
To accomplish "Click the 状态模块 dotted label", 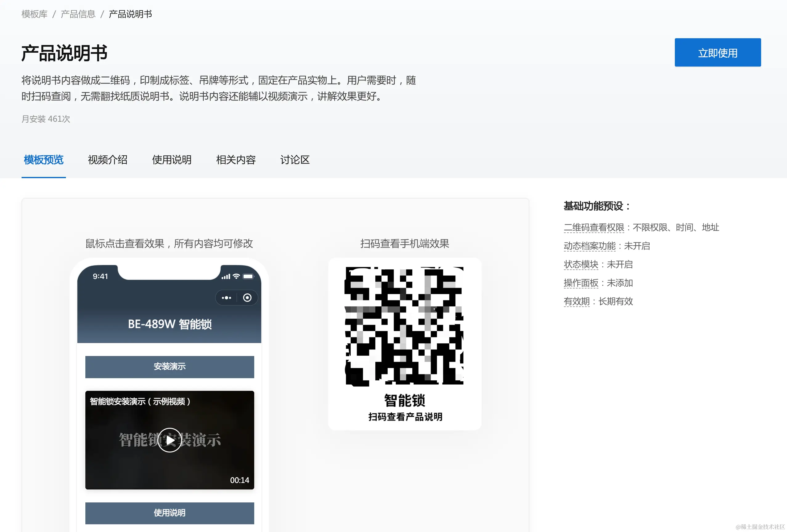I will click(x=581, y=264).
